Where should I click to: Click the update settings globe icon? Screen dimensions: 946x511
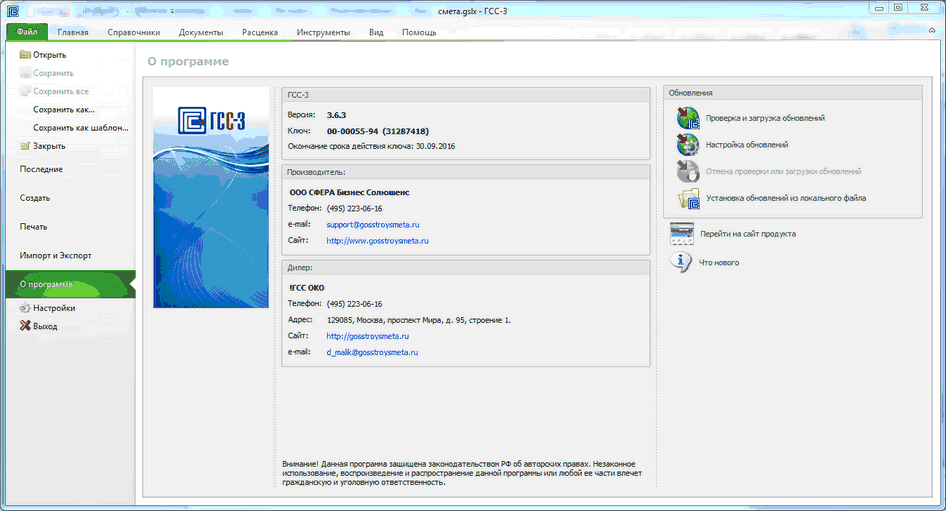click(688, 145)
